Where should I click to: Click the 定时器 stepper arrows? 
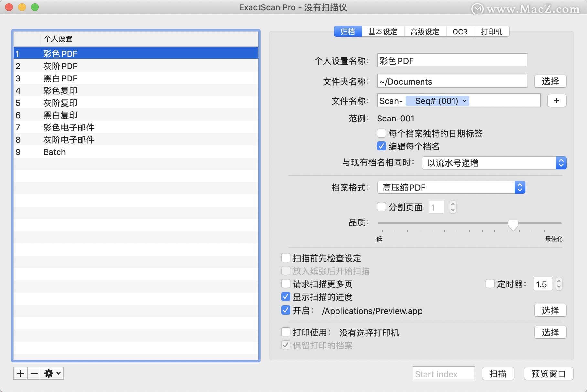559,284
